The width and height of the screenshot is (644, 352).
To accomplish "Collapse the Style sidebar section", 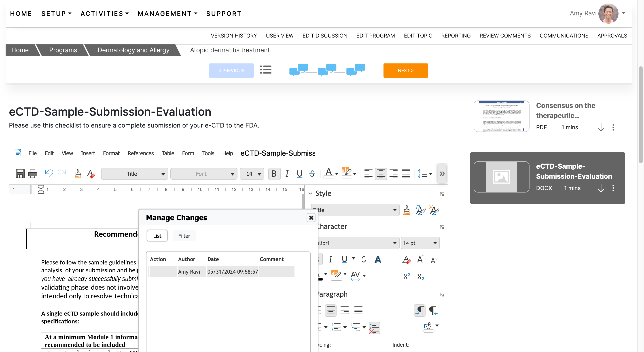I will pos(311,193).
